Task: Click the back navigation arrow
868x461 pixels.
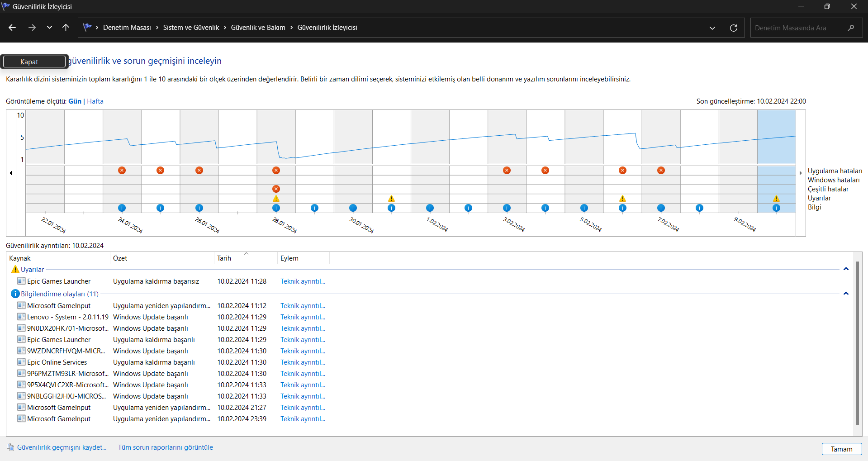Action: click(x=12, y=28)
